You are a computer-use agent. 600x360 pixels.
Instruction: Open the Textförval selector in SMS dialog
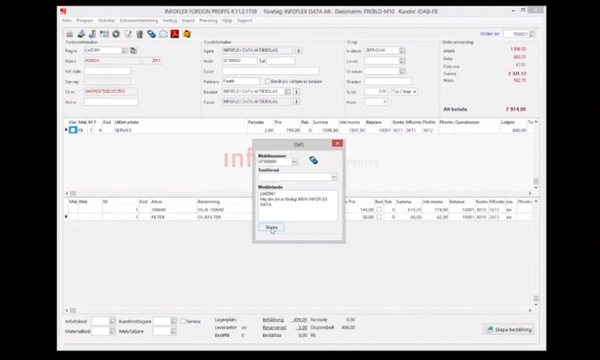point(334,177)
